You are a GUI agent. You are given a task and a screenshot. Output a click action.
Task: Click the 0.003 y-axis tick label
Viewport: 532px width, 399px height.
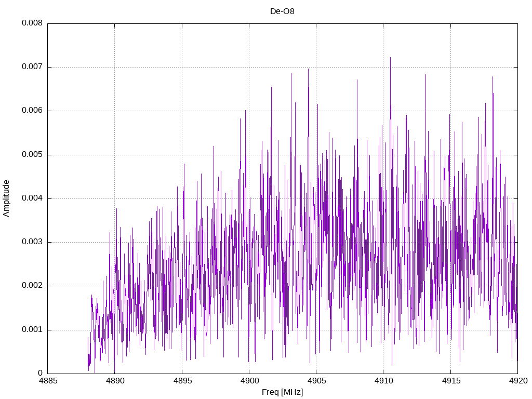(x=32, y=242)
